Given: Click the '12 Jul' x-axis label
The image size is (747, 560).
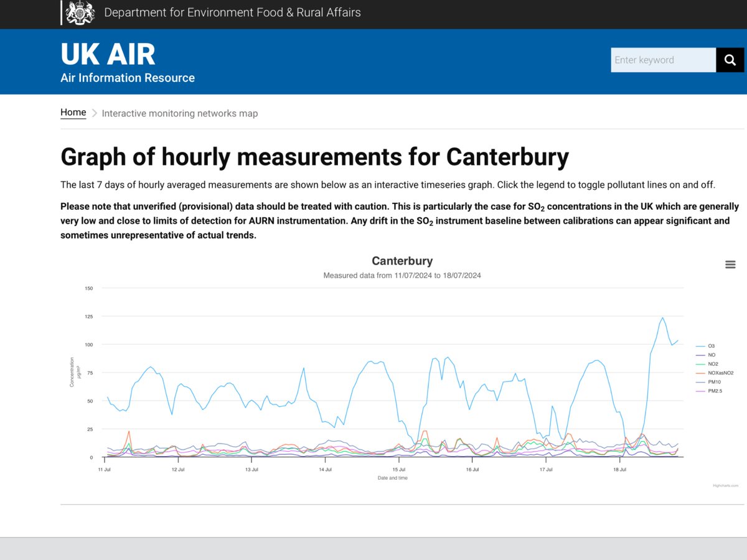Looking at the screenshot, I should [178, 469].
